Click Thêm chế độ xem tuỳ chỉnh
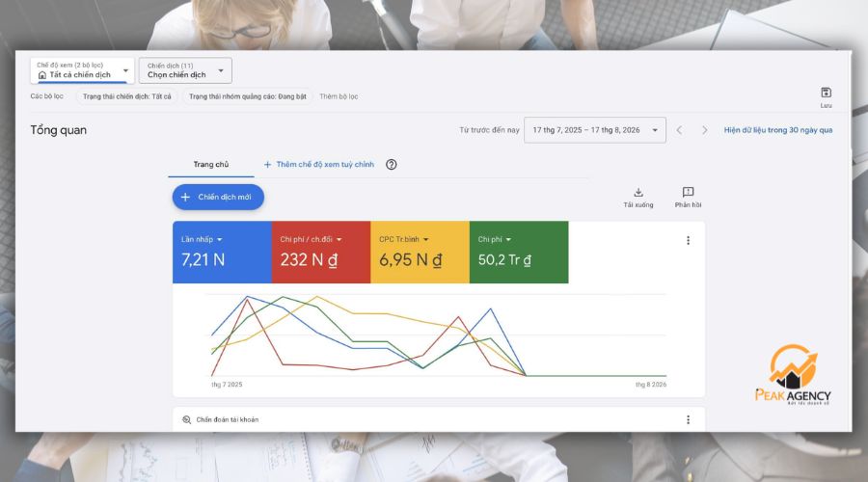The image size is (868, 482). [319, 164]
